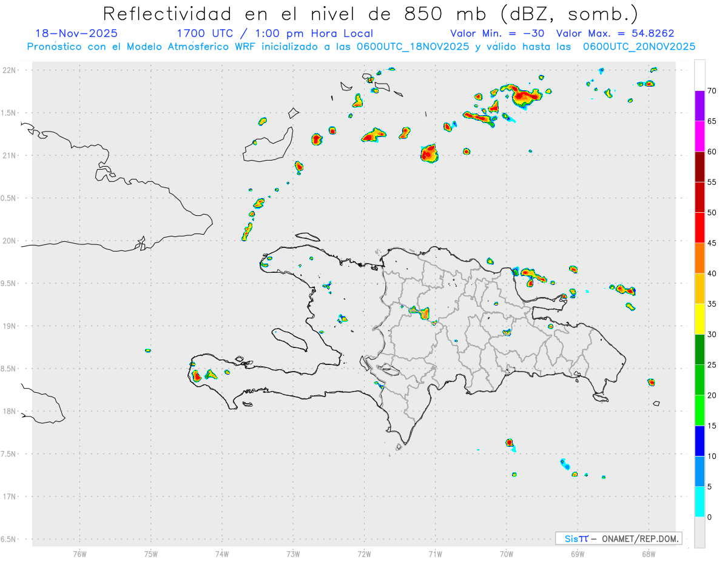This screenshot has width=728, height=562.
Task: Click the gray below-zero colorbar segment
Action: tap(699, 532)
